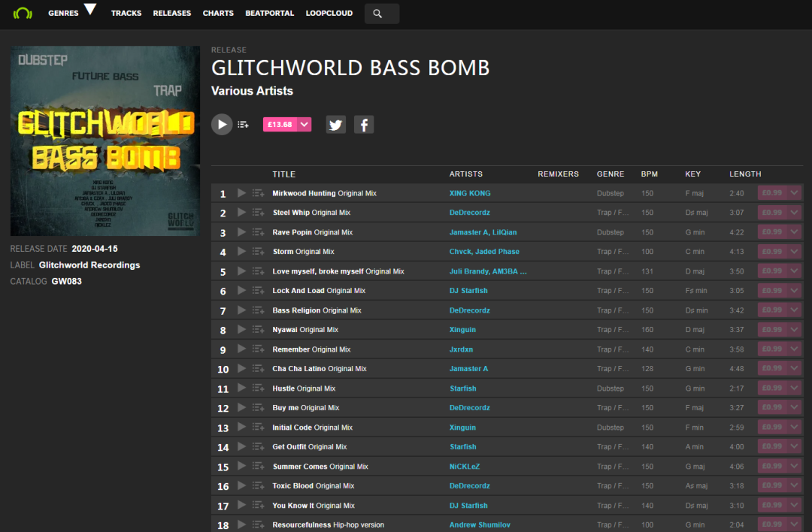
Task: Add Buy me to queue
Action: tap(259, 408)
